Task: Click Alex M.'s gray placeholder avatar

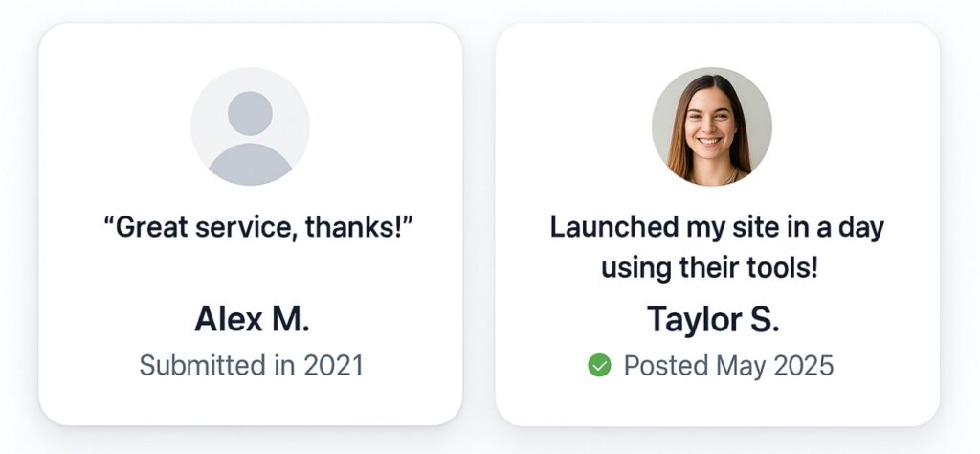Action: tap(250, 126)
